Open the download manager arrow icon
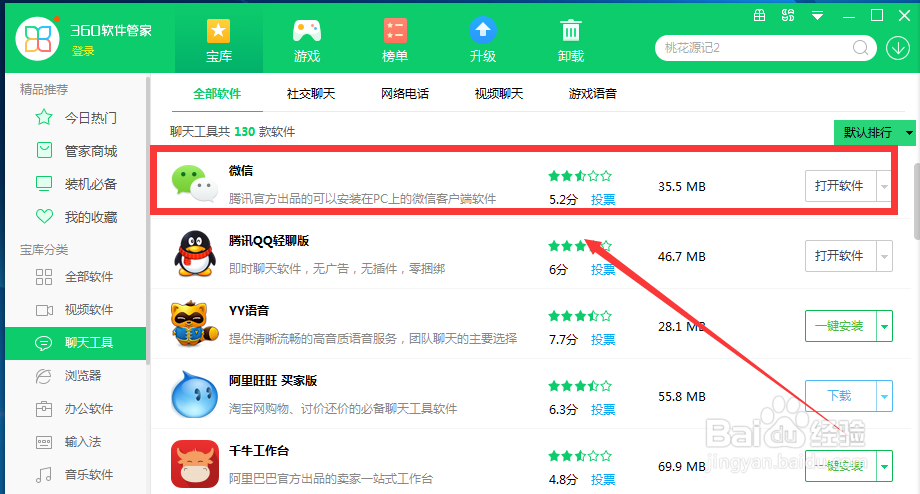Screen dimensions: 920x494 [898, 48]
